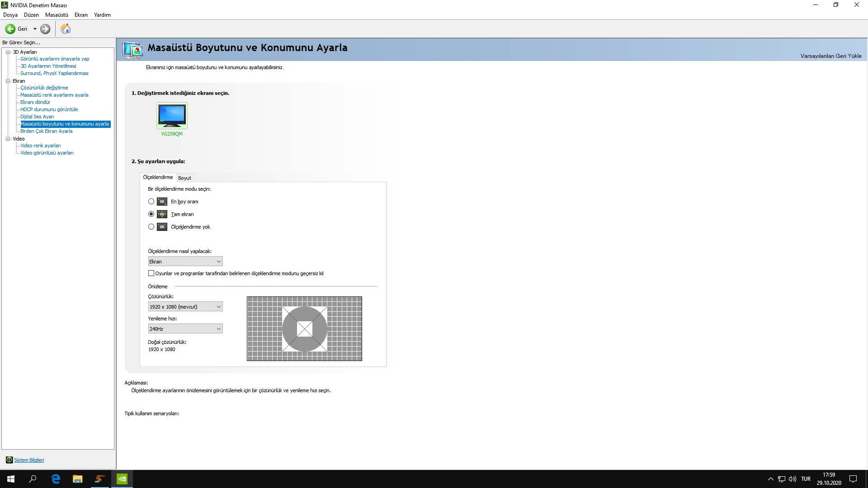
Task: Switch to the Boyut tab
Action: pos(184,178)
